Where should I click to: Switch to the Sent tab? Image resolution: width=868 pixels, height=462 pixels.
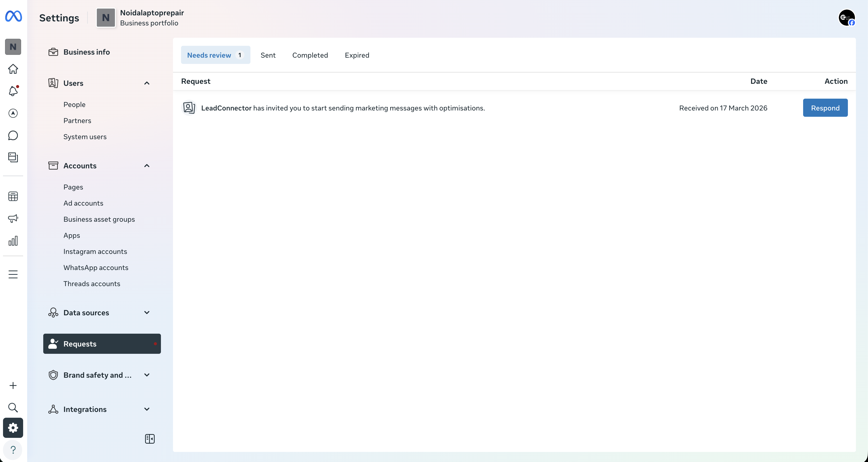(268, 55)
